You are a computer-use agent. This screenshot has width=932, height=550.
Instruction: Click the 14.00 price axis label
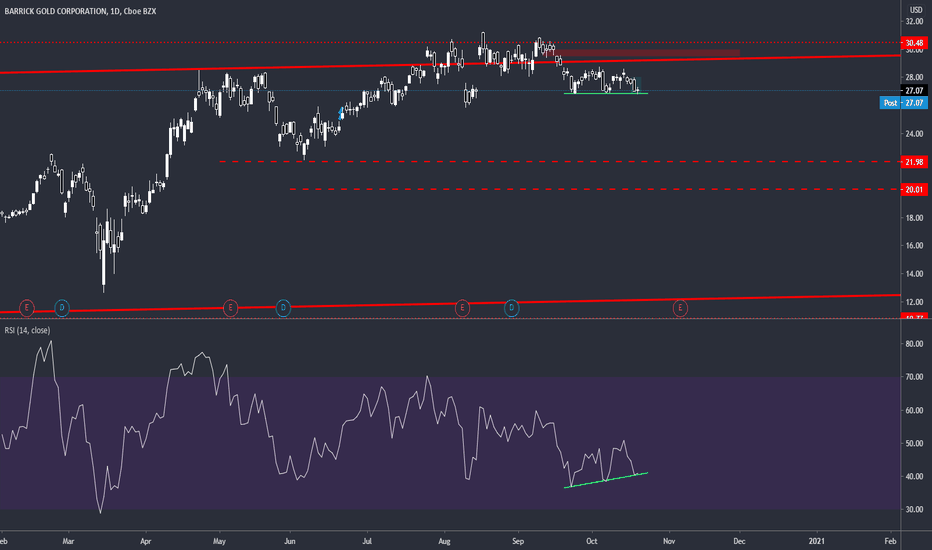tap(914, 274)
